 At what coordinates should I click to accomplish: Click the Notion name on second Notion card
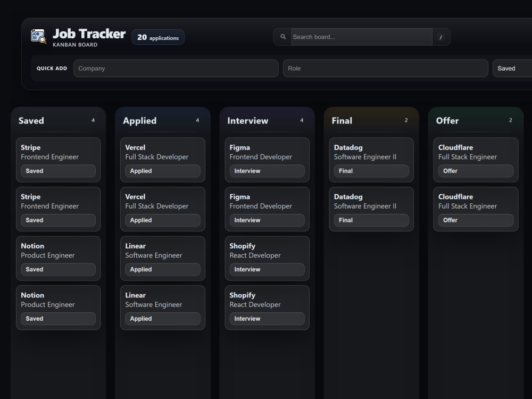(32, 295)
